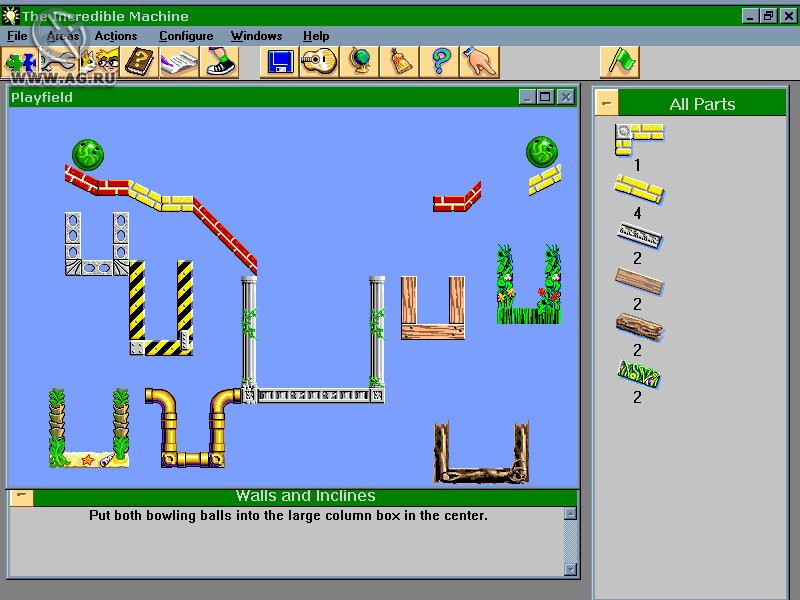This screenshot has width=800, height=600.
Task: Click the sandy seaweed beach box
Action: pos(89,428)
